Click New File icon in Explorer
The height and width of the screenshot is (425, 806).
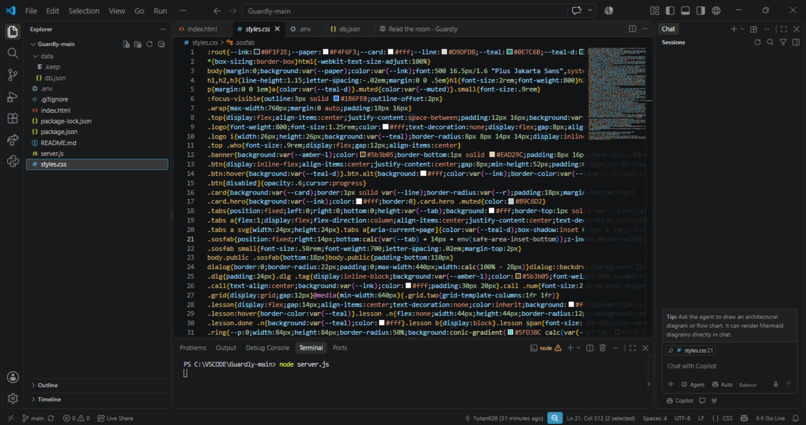(x=126, y=44)
